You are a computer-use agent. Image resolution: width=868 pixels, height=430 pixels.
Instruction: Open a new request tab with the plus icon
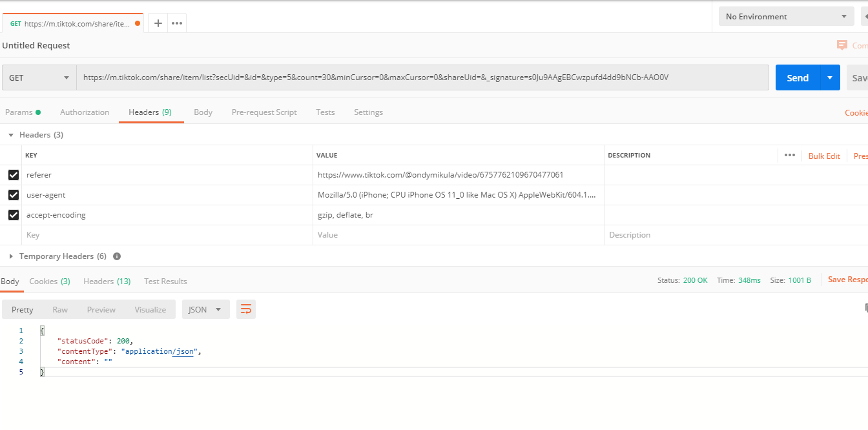pos(158,23)
